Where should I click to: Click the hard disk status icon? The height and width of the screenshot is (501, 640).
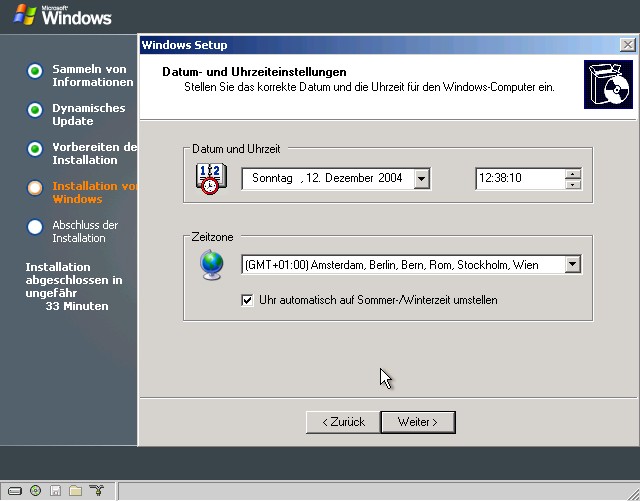point(15,490)
